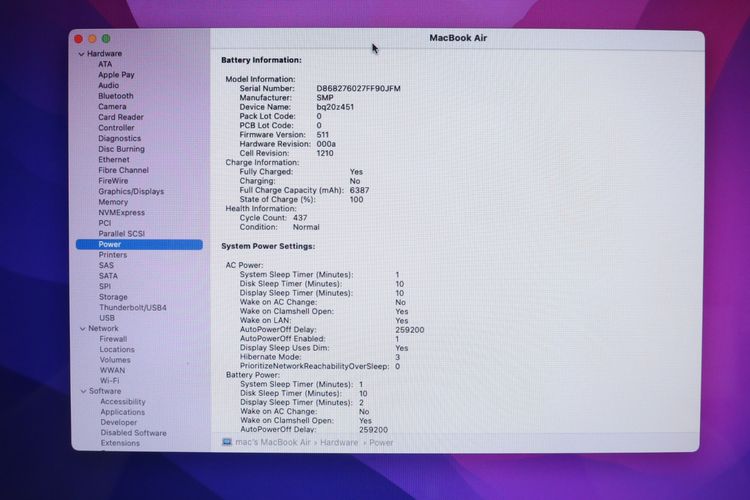The width and height of the screenshot is (750, 500).
Task: Select Camera in the sidebar
Action: (112, 106)
